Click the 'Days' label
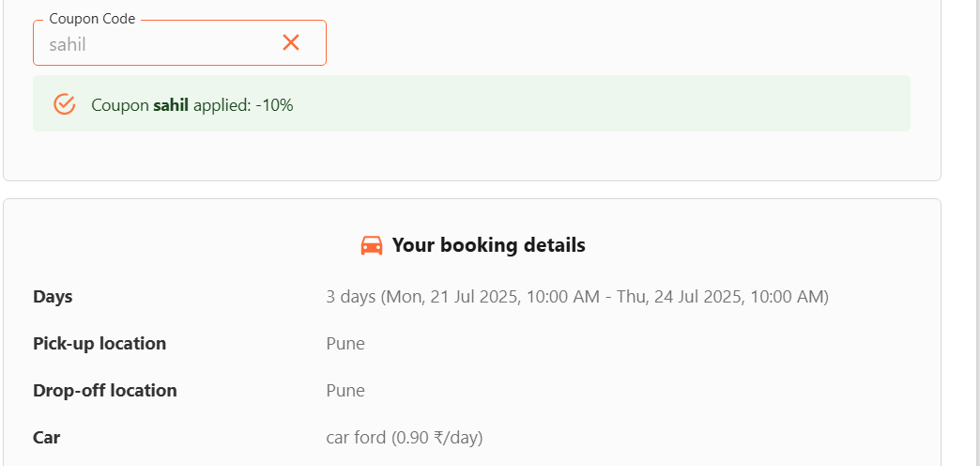 tap(53, 297)
